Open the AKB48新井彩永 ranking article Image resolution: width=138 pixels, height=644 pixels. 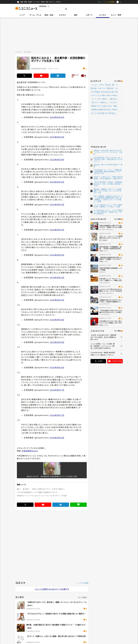[108, 159]
